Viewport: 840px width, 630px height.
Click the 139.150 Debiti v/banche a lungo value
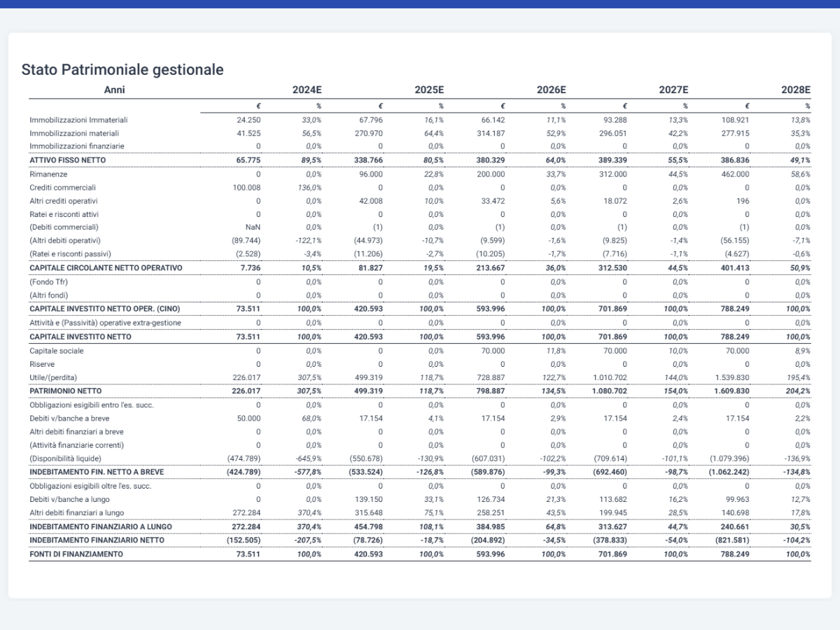369,499
